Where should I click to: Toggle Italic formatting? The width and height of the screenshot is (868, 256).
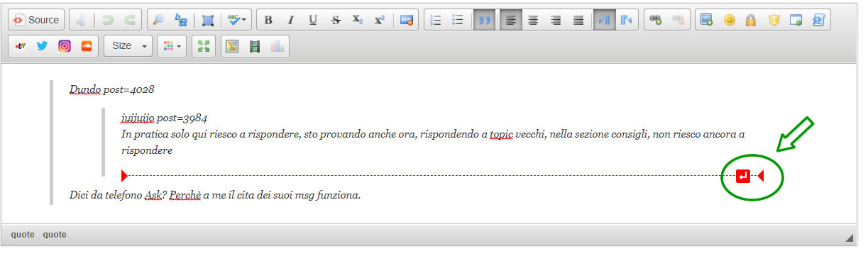tap(290, 20)
